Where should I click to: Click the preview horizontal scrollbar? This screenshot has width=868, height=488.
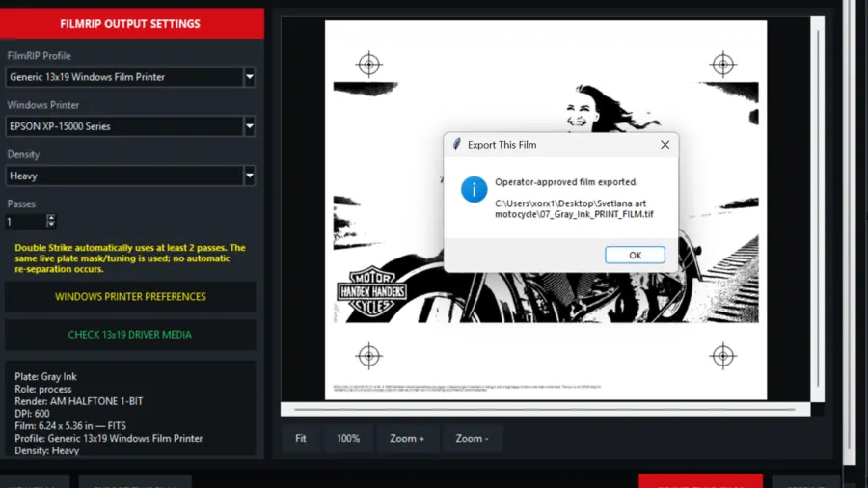(545, 410)
